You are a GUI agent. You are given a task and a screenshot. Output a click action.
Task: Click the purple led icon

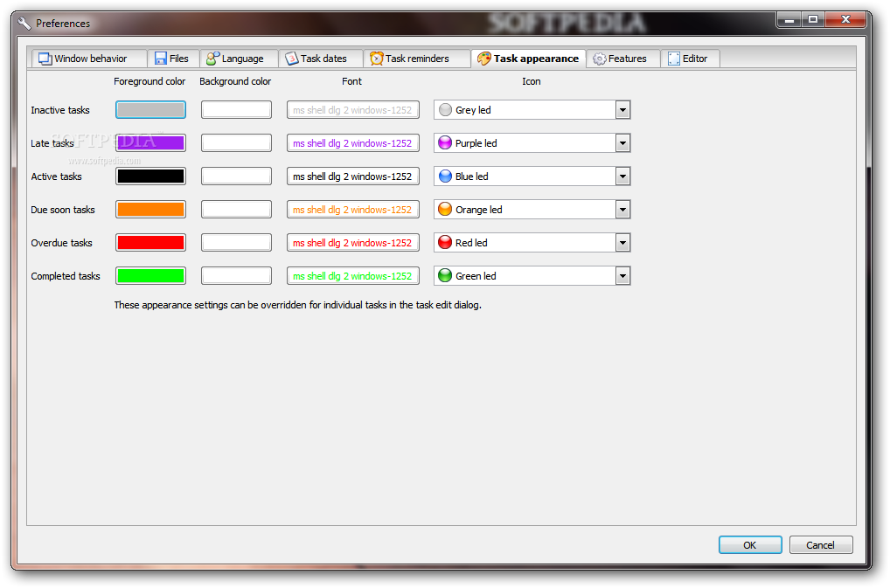(x=446, y=143)
